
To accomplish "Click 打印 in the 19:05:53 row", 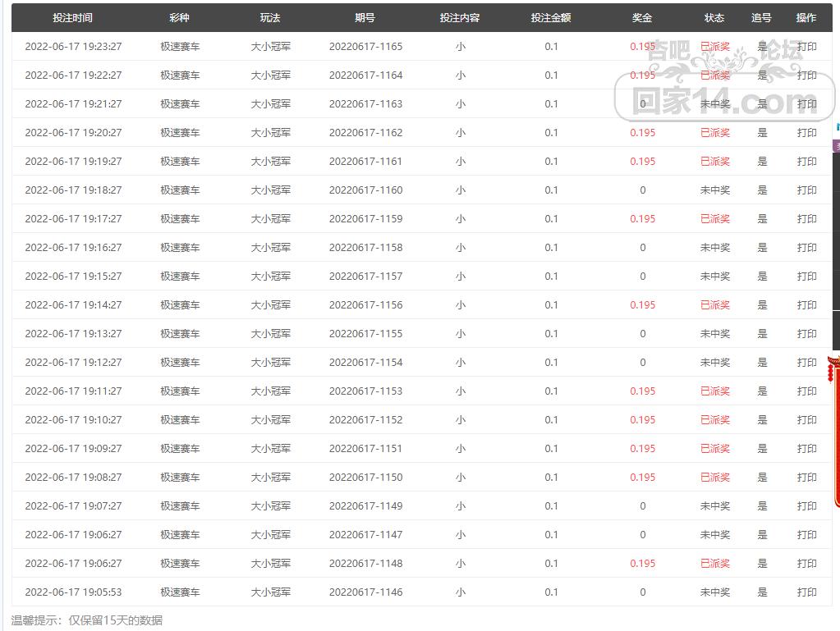I will pyautogui.click(x=806, y=592).
